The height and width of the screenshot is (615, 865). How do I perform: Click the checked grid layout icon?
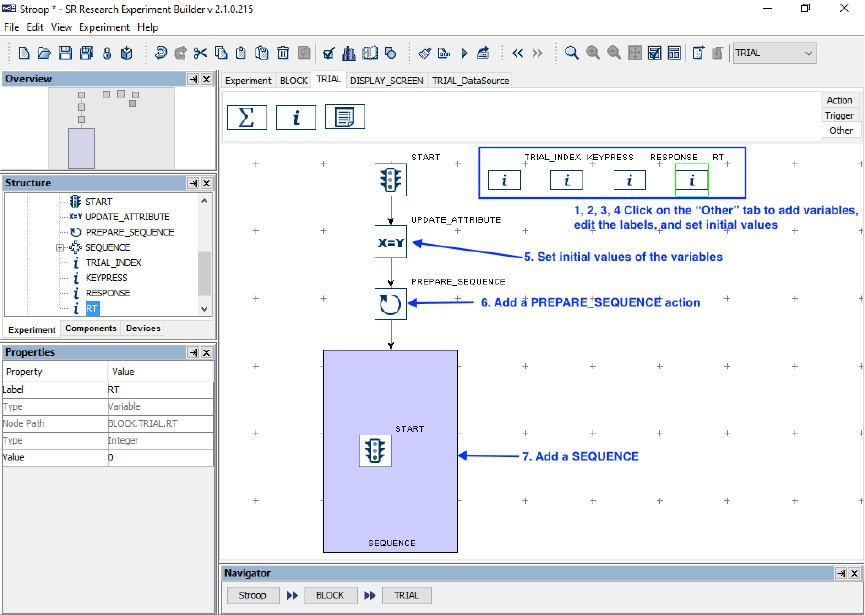coord(654,53)
